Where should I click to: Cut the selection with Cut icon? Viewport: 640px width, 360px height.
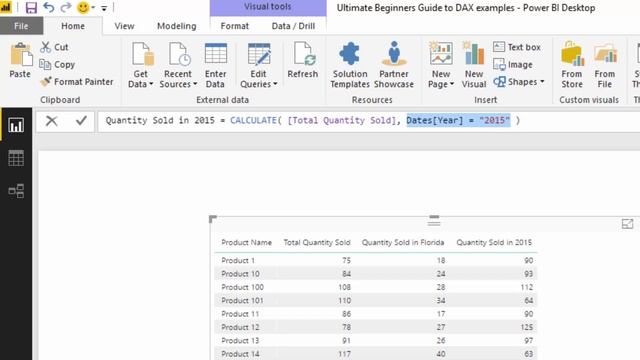pyautogui.click(x=54, y=47)
